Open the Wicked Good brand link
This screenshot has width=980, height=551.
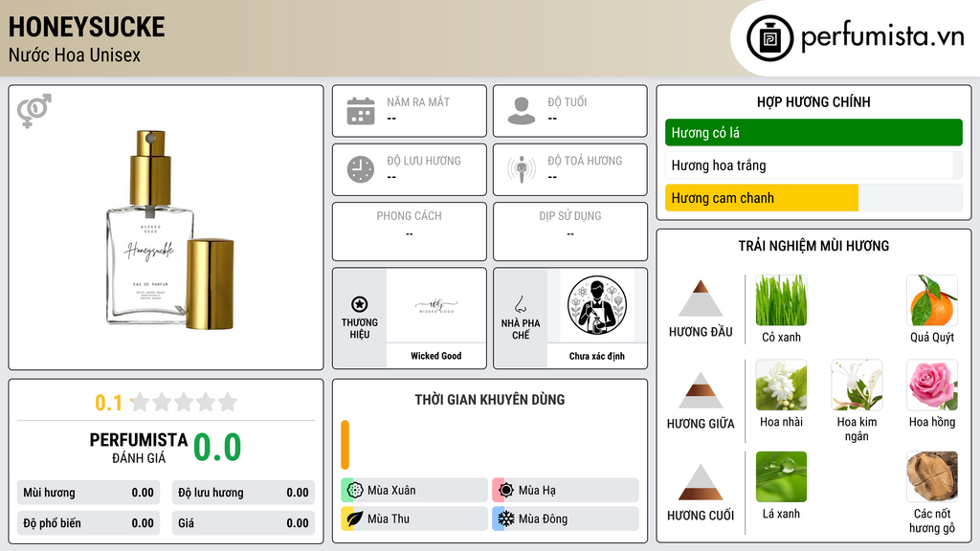tap(436, 356)
